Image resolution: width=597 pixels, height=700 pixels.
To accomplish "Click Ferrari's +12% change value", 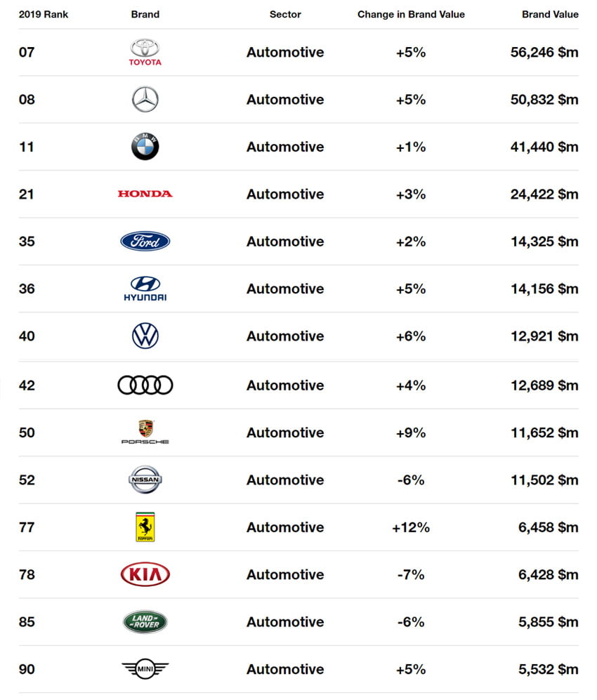I will tap(411, 527).
